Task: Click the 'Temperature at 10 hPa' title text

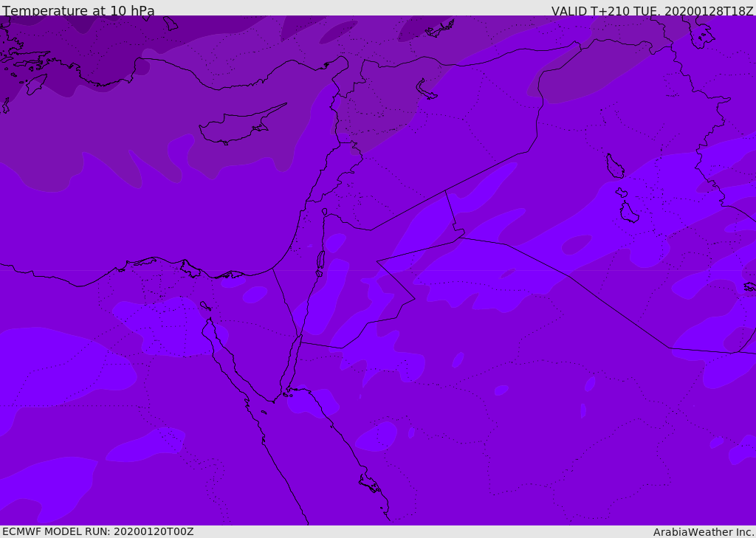Action: tap(78, 10)
